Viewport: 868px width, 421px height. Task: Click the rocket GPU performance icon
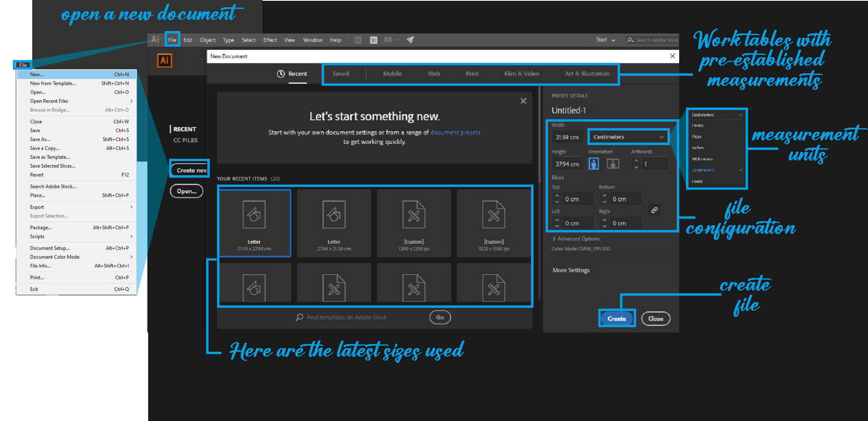pos(410,39)
